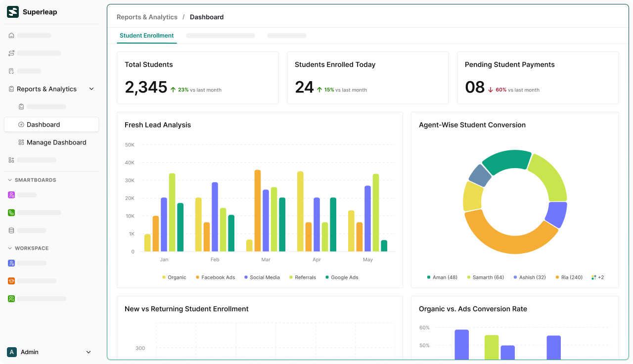633x364 pixels.
Task: Select the Ashish (32) legend entry
Action: point(530,277)
